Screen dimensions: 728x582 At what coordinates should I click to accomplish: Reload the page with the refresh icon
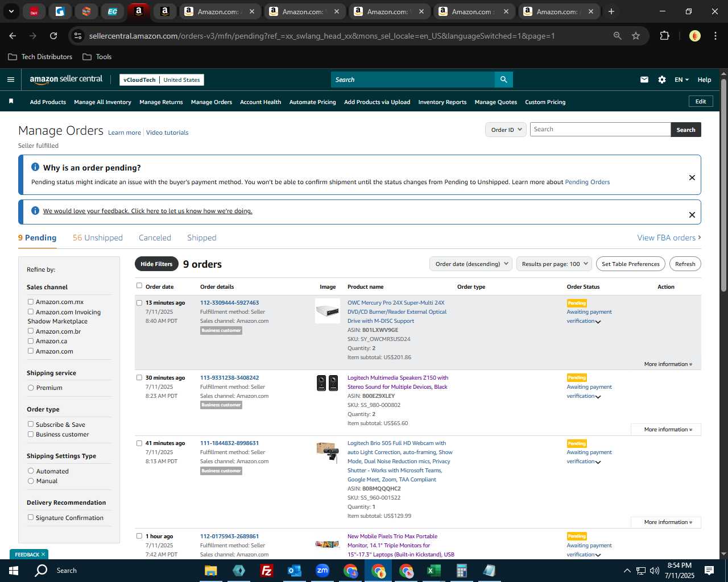tap(53, 36)
